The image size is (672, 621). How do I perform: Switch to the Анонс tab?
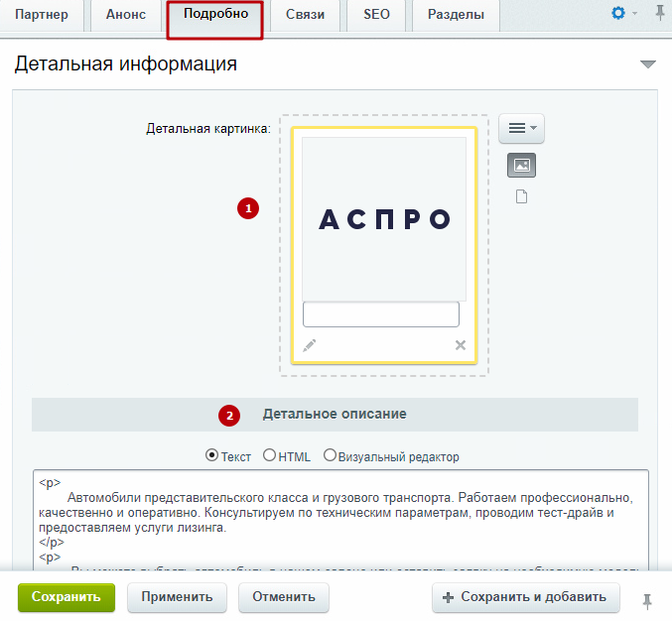[126, 15]
